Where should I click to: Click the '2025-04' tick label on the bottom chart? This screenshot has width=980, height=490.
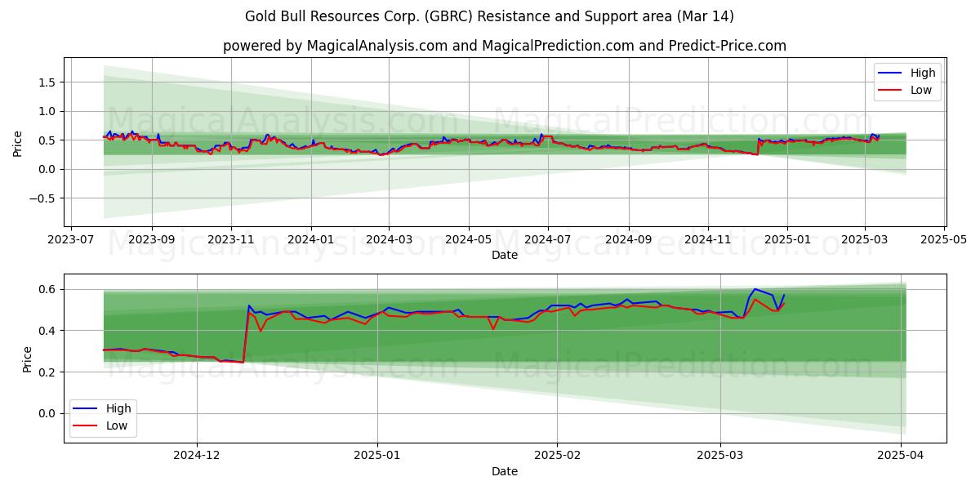tap(902, 456)
